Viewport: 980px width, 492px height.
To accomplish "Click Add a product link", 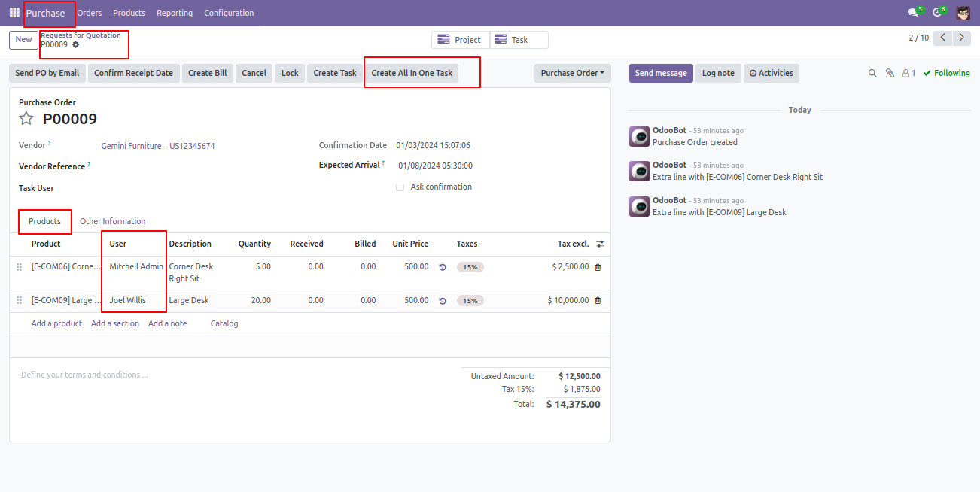I will pos(56,323).
